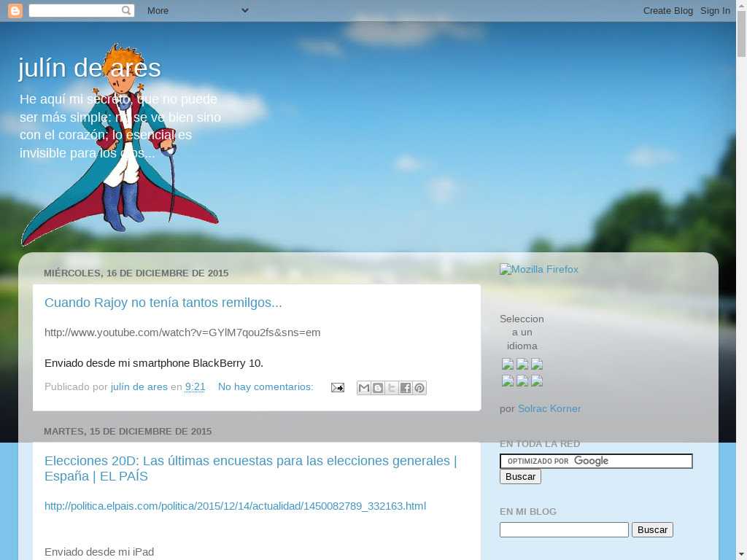Screen dimensions: 747x560
Task: Click the date 'MARTES, 15 DE DICIEMBRE DE 2015'
Action: tap(128, 431)
